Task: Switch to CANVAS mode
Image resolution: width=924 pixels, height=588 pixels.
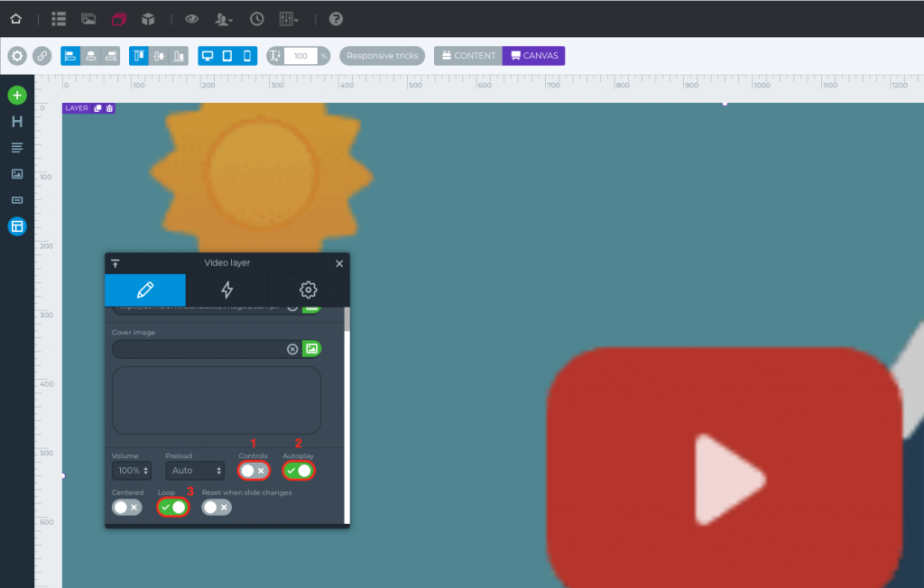Action: [534, 56]
